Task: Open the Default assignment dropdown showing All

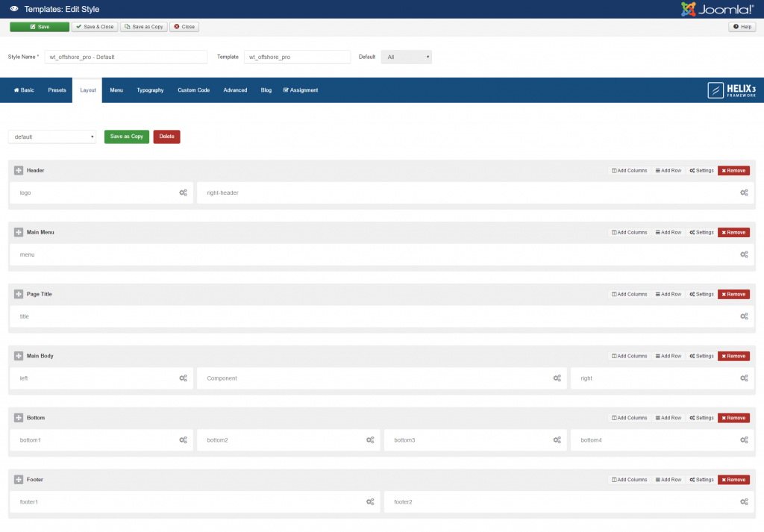Action: pyautogui.click(x=406, y=57)
